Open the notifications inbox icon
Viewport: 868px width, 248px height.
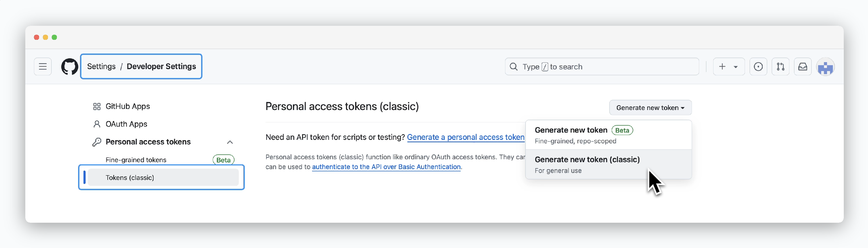point(803,67)
